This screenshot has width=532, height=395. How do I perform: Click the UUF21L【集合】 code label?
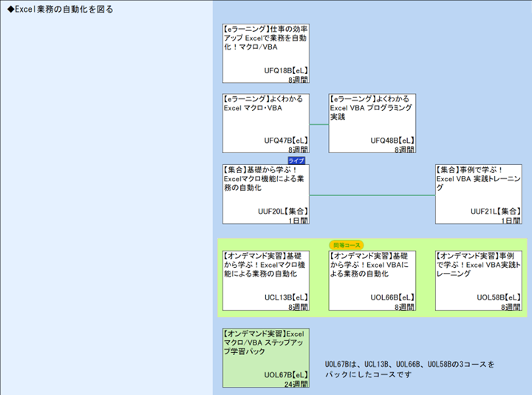click(495, 212)
